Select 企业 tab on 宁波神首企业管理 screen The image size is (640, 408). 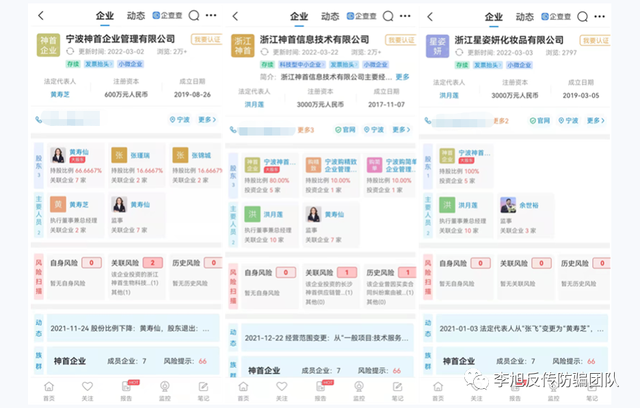point(105,16)
